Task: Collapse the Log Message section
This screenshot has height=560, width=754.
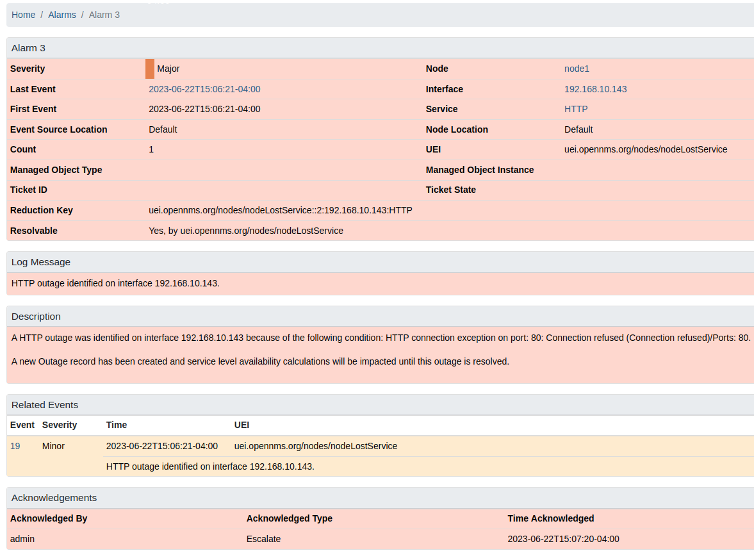Action: point(40,262)
